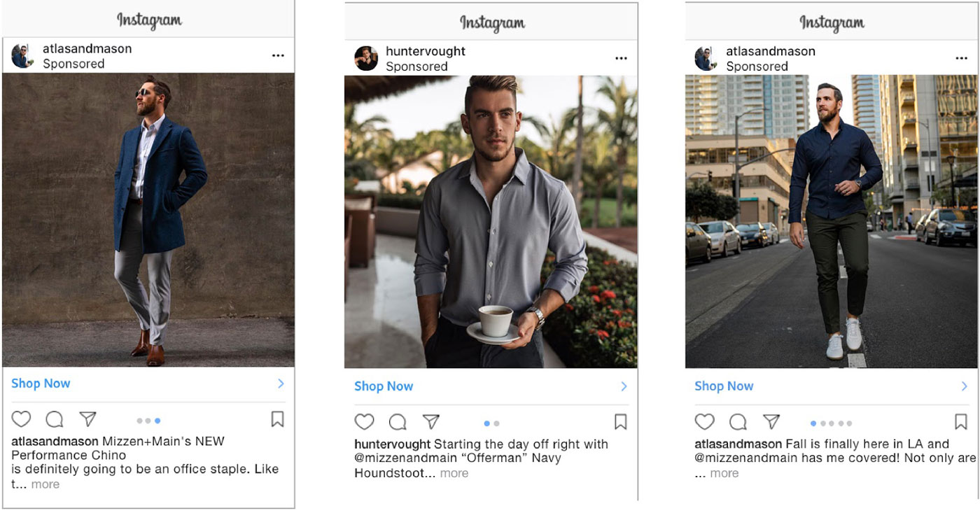Click the atlasandmason username on left post header

point(87,48)
